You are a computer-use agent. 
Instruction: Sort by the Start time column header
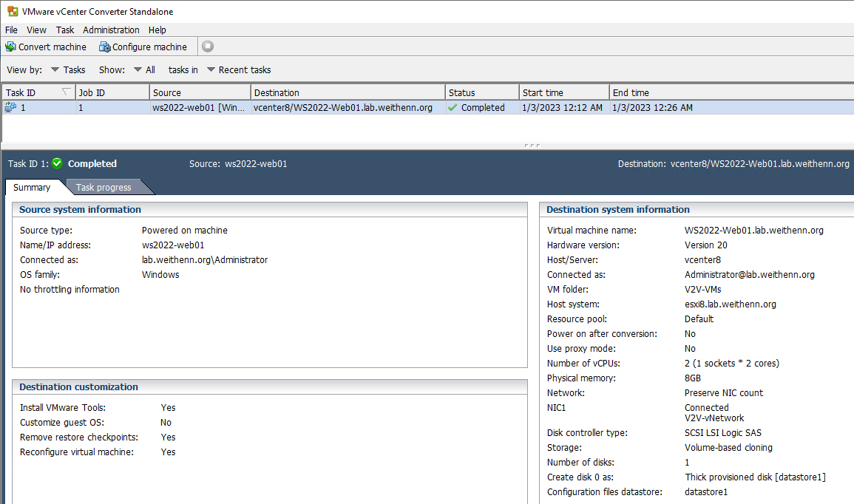pyautogui.click(x=564, y=92)
